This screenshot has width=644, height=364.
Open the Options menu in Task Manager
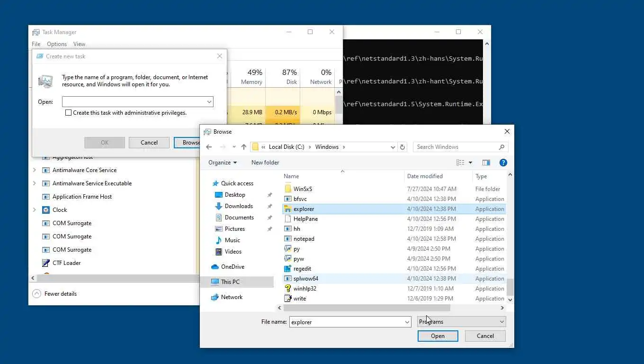click(x=57, y=44)
